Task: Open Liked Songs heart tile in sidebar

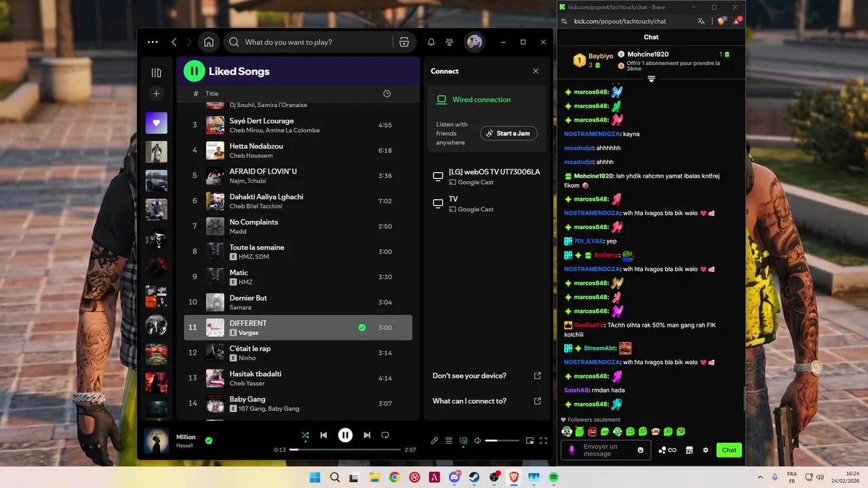Action: [x=156, y=123]
